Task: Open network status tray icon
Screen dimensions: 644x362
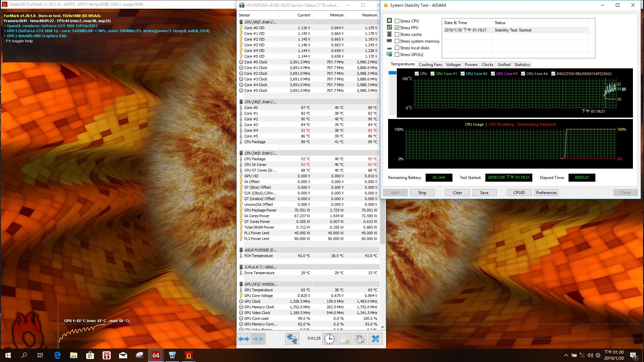Action: (582, 355)
